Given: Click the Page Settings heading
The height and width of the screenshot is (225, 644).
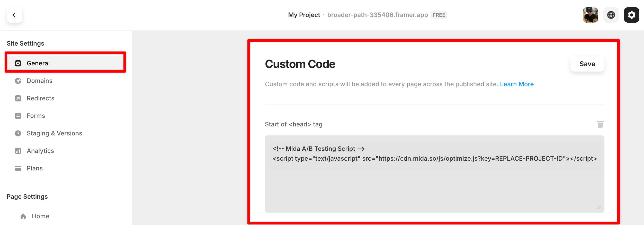Looking at the screenshot, I should (27, 197).
